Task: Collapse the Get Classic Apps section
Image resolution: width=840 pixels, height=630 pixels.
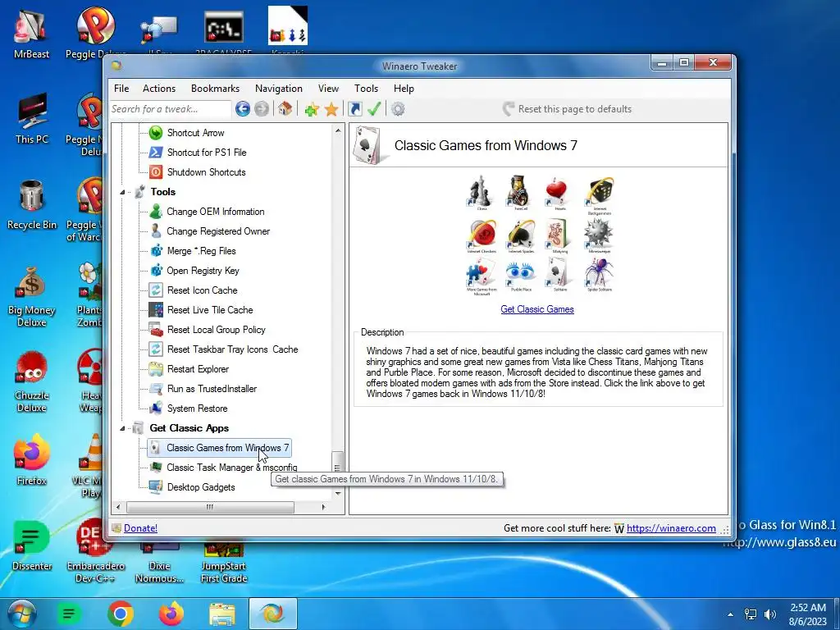Action: pos(122,428)
